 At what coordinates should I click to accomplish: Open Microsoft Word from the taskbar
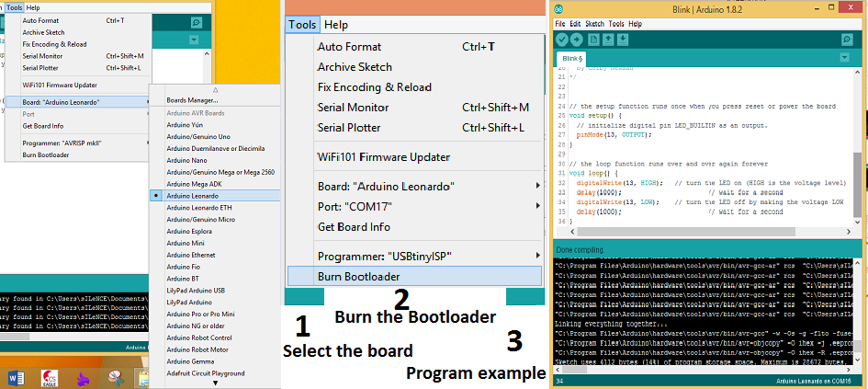pos(17,379)
